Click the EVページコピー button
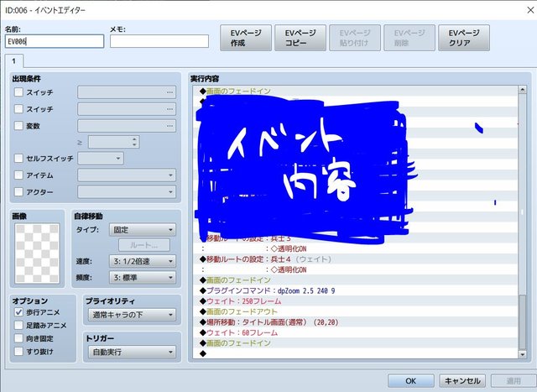 pyautogui.click(x=300, y=38)
